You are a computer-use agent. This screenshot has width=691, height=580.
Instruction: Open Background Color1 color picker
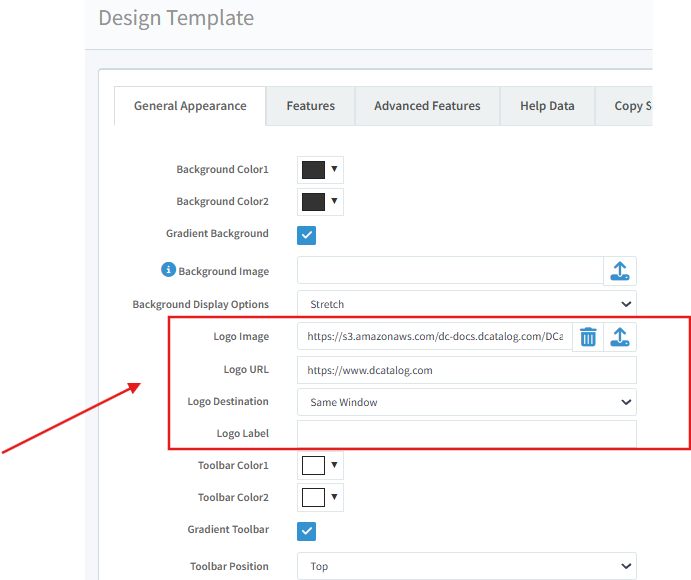320,170
